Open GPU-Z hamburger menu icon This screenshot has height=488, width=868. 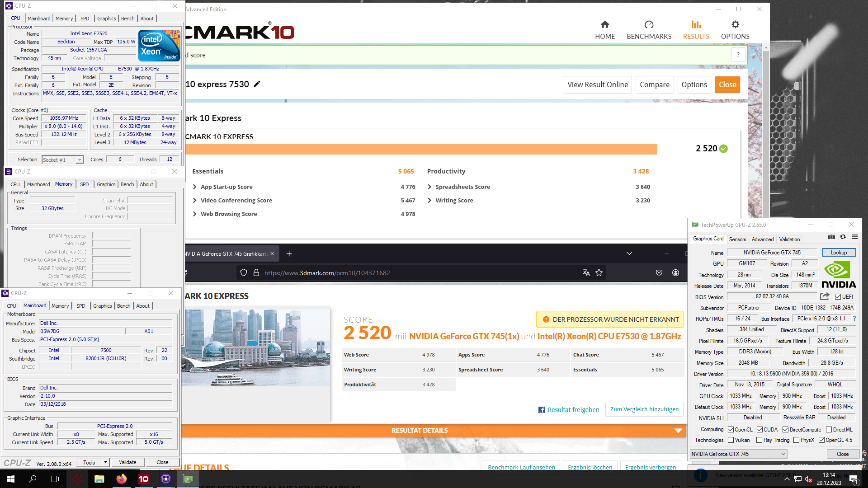[854, 237]
